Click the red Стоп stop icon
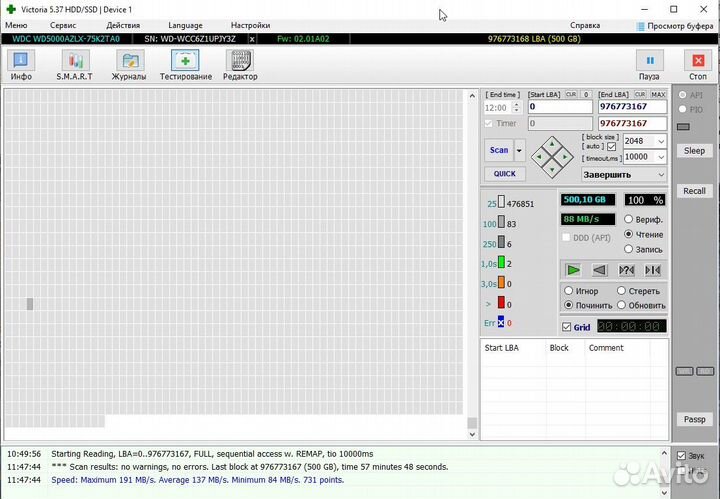This screenshot has height=499, width=720. 698,61
